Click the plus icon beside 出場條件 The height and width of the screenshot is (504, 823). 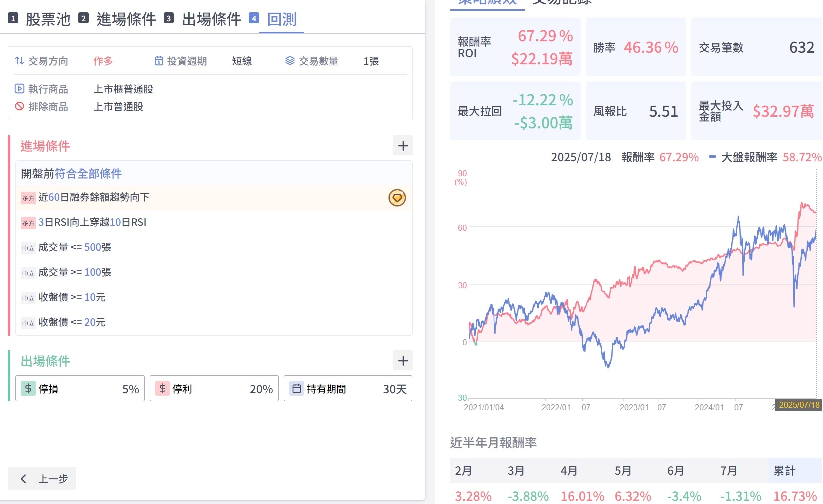(x=403, y=361)
